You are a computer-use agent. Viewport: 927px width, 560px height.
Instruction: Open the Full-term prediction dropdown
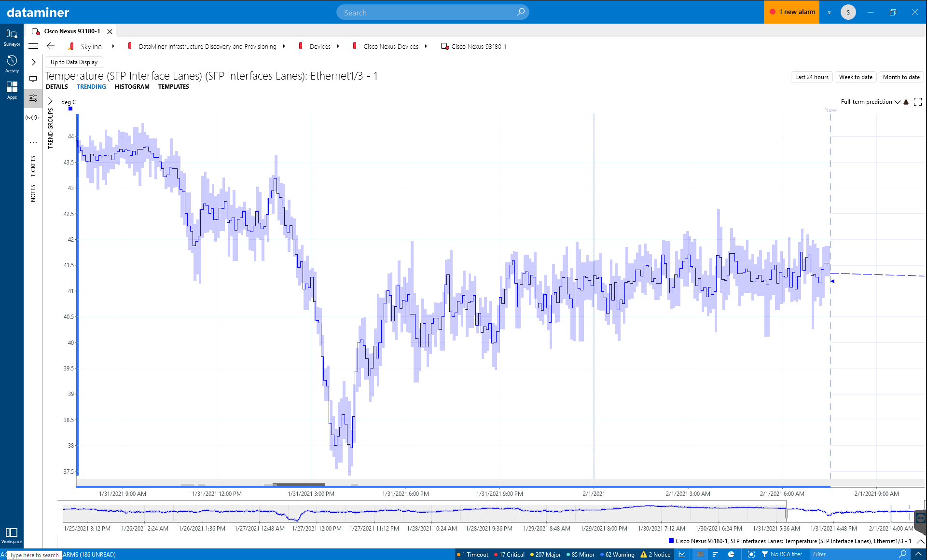pos(871,102)
